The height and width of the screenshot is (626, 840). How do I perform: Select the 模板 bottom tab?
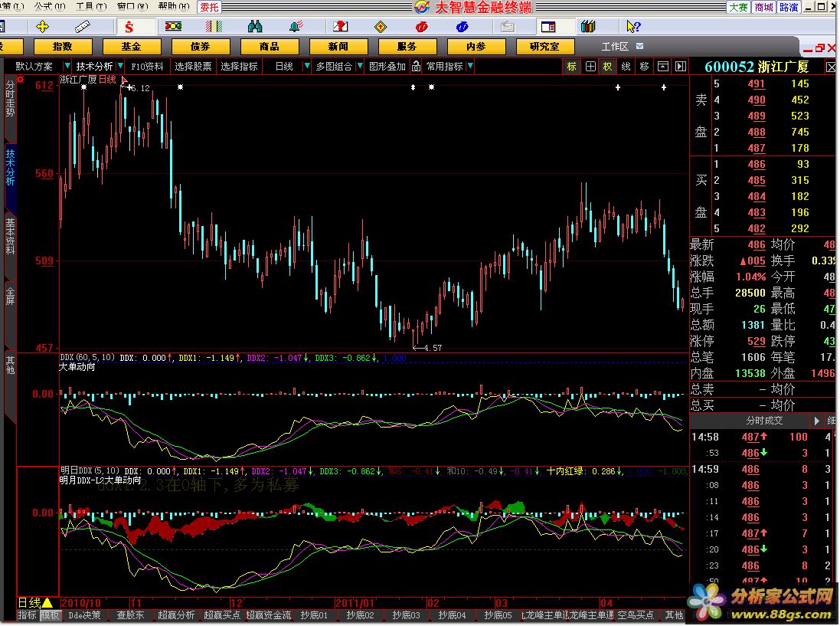coord(50,615)
